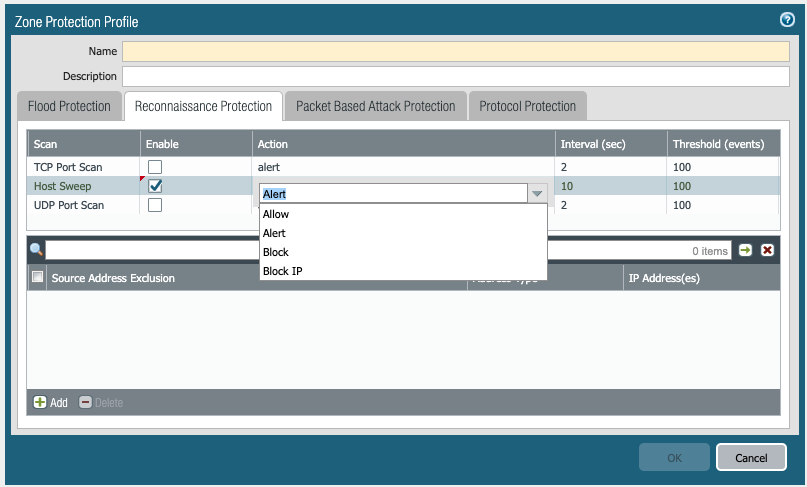Screen dimensions: 807x487
Task: Select the Host Sweep row label
Action: pos(62,186)
